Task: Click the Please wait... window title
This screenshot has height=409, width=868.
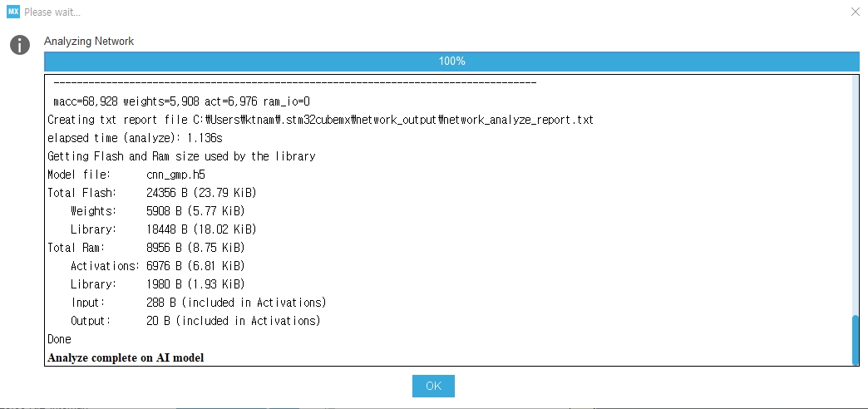Action: [x=52, y=12]
